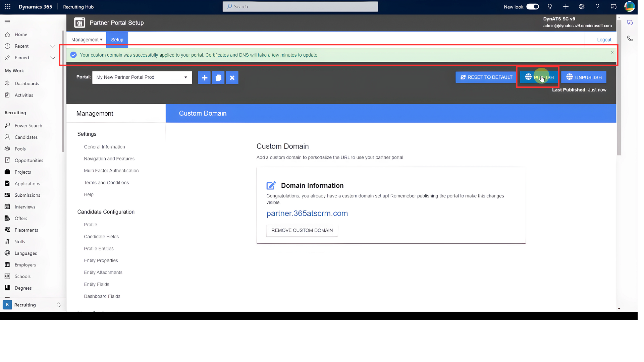The width and height of the screenshot is (644, 362).
Task: Open General Information settings
Action: pos(104,147)
